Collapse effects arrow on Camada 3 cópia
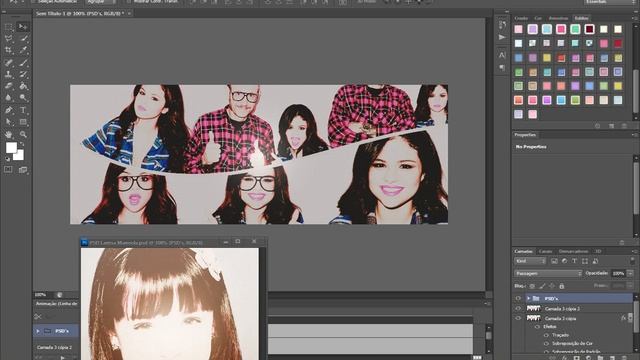 click(630, 318)
